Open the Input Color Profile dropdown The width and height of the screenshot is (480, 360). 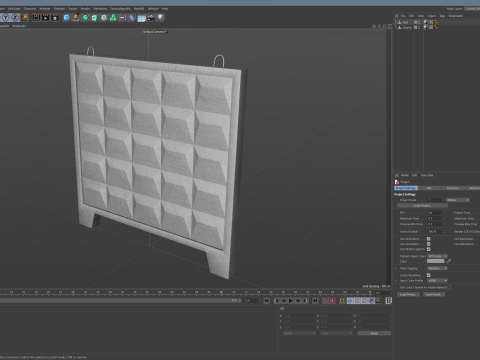[437, 281]
